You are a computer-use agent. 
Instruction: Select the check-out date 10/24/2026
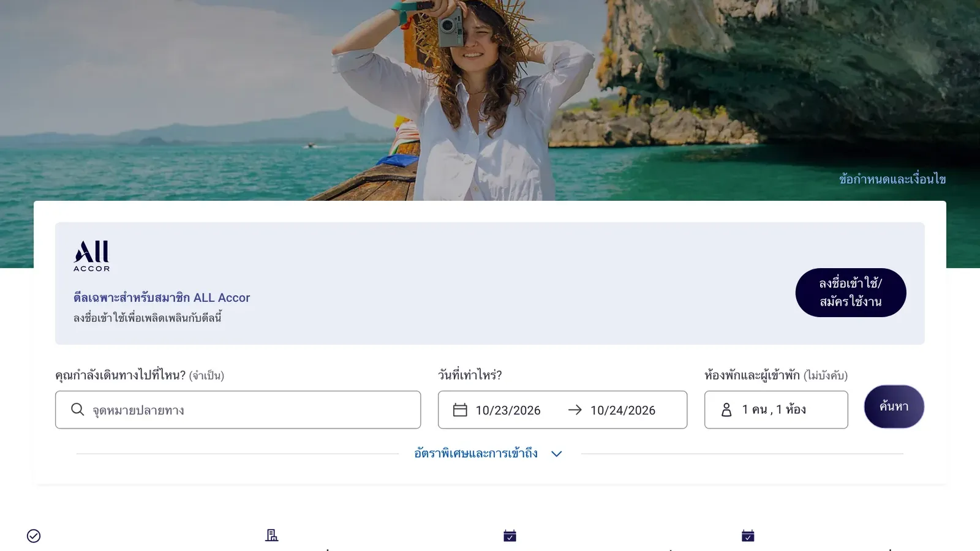point(623,410)
